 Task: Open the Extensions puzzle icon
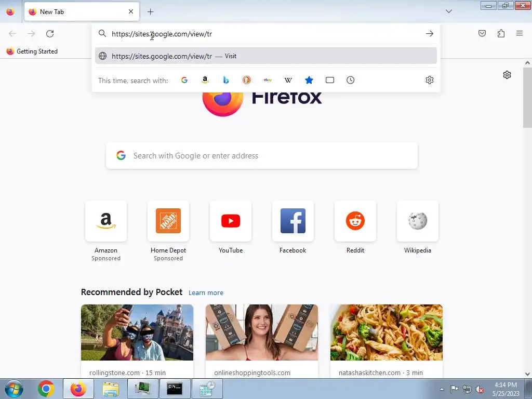coord(501,33)
